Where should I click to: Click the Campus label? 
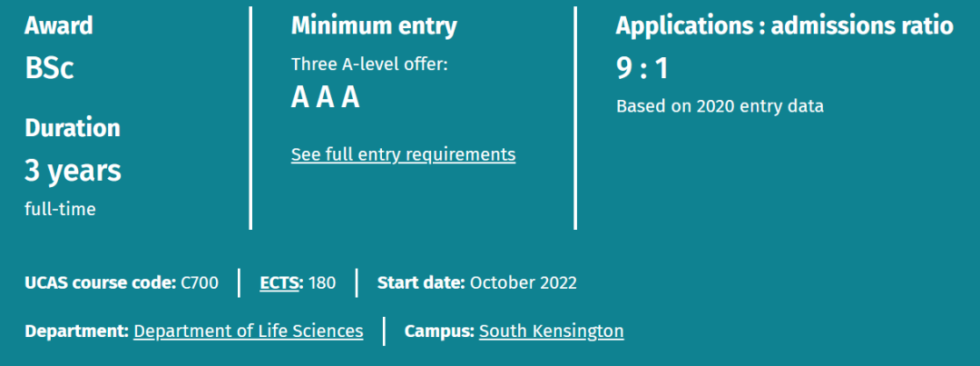(439, 331)
